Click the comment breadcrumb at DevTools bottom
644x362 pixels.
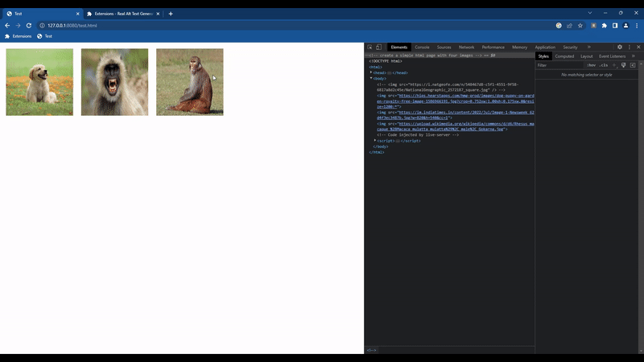click(x=371, y=350)
